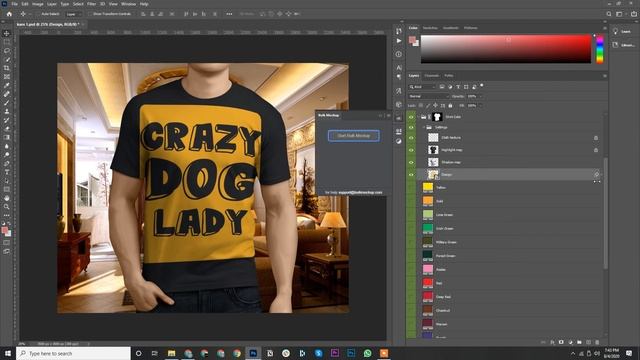
Task: Toggle the Auto-Select checkbox
Action: click(38, 14)
